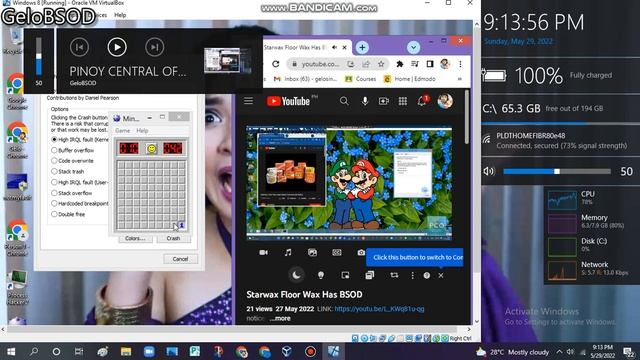This screenshot has height=360, width=640.
Task: Click the YouTube page vertical scrollbar
Action: pos(467,117)
